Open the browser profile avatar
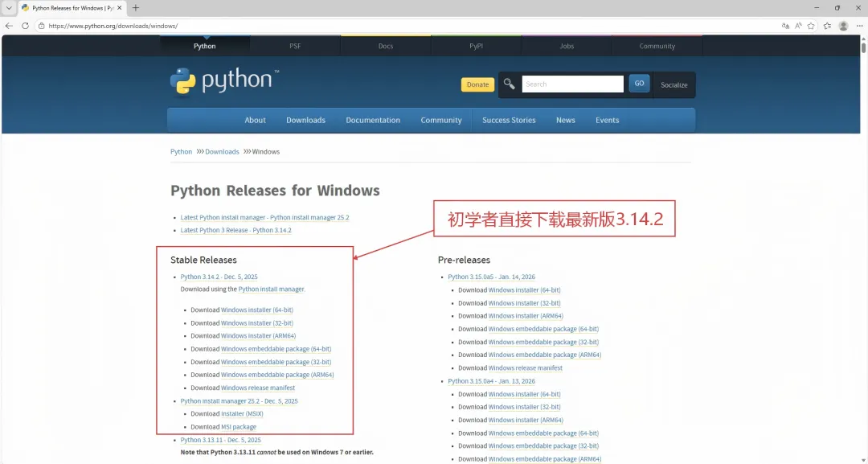This screenshot has height=464, width=868. pyautogui.click(x=843, y=26)
